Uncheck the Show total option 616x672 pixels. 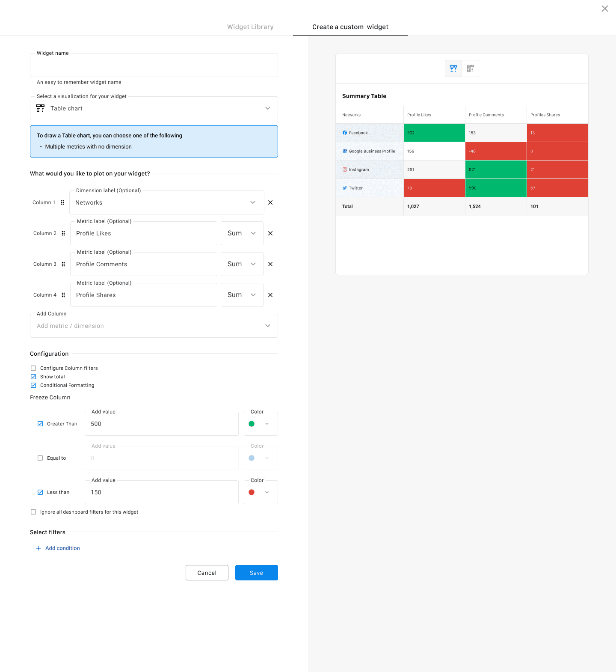coord(33,377)
